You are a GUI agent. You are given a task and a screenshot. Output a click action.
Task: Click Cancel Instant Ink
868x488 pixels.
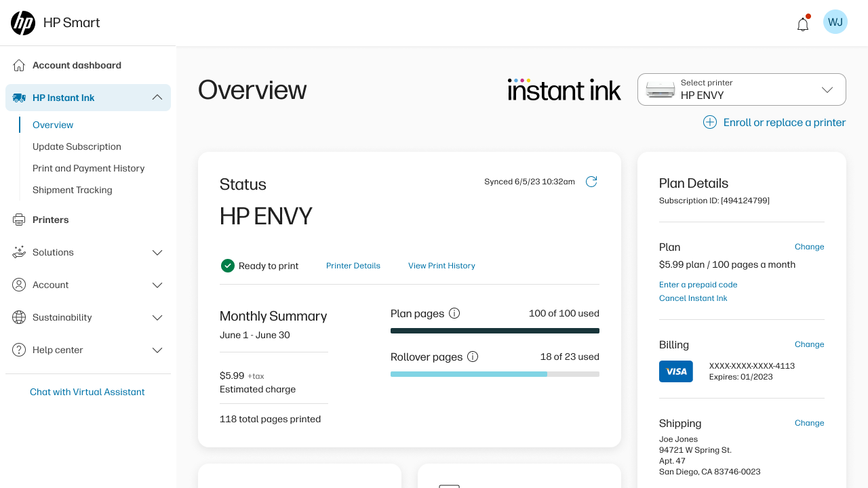(x=693, y=298)
